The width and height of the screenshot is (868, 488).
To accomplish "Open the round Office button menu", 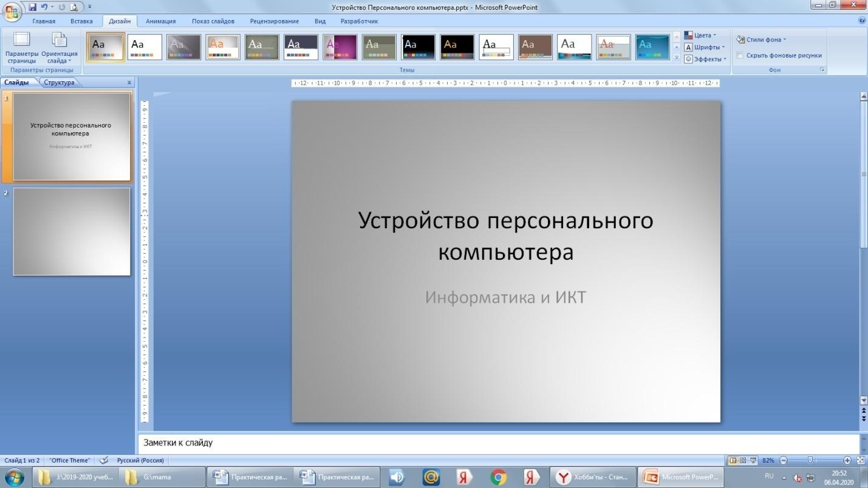I will click(12, 10).
